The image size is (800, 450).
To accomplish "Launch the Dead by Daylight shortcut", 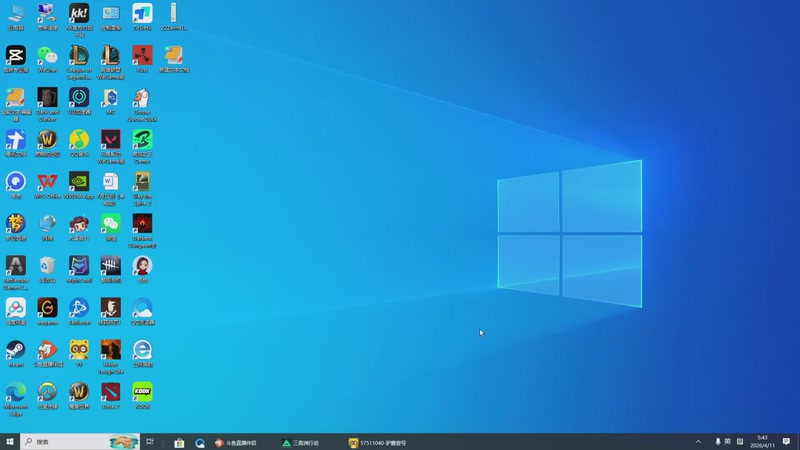I will (x=111, y=270).
